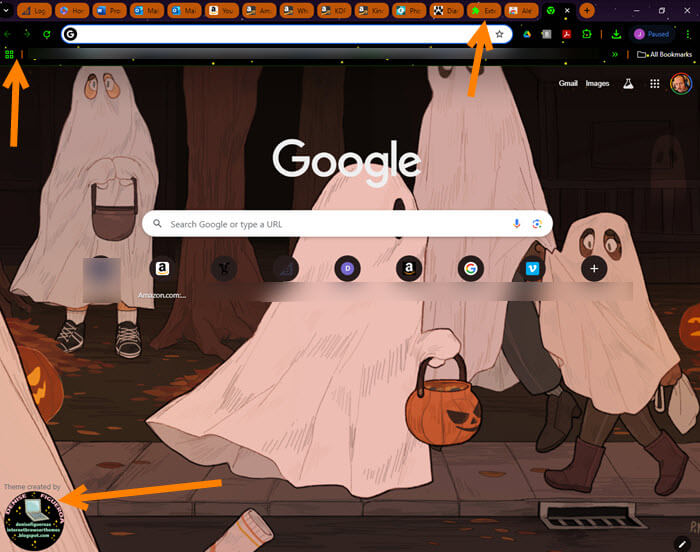Switch to the 'You' Amazon tab
This screenshot has width=700, height=552.
pyautogui.click(x=221, y=10)
